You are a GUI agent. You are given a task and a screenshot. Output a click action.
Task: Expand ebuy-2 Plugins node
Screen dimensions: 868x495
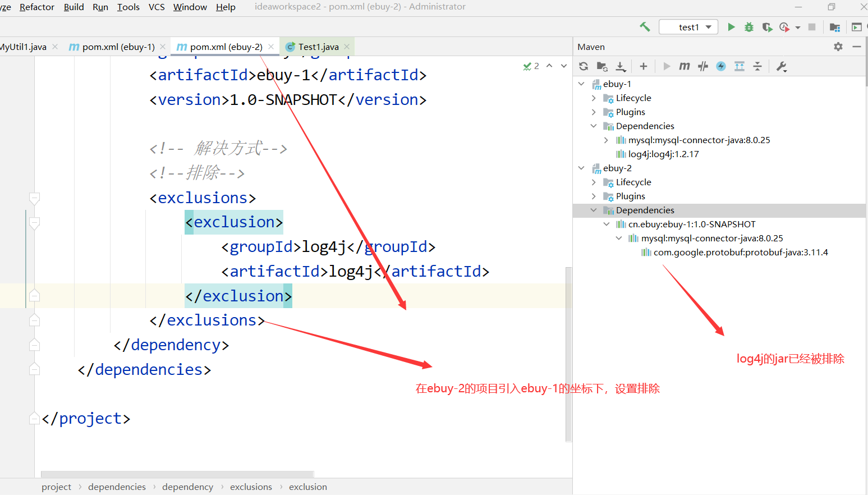coord(594,196)
